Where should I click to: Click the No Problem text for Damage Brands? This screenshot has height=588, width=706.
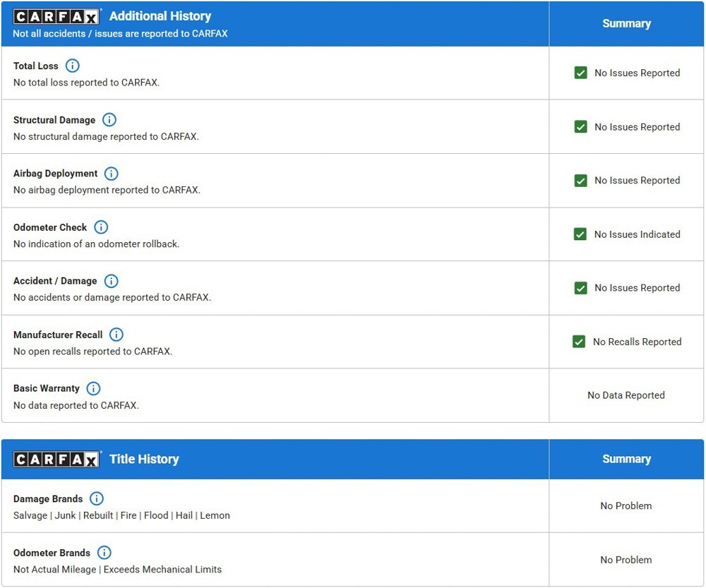626,506
